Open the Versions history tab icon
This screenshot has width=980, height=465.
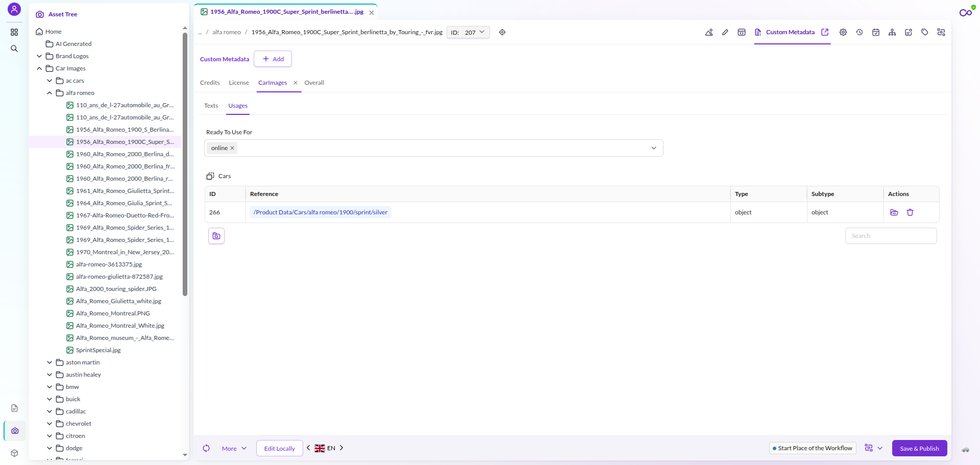tap(860, 32)
